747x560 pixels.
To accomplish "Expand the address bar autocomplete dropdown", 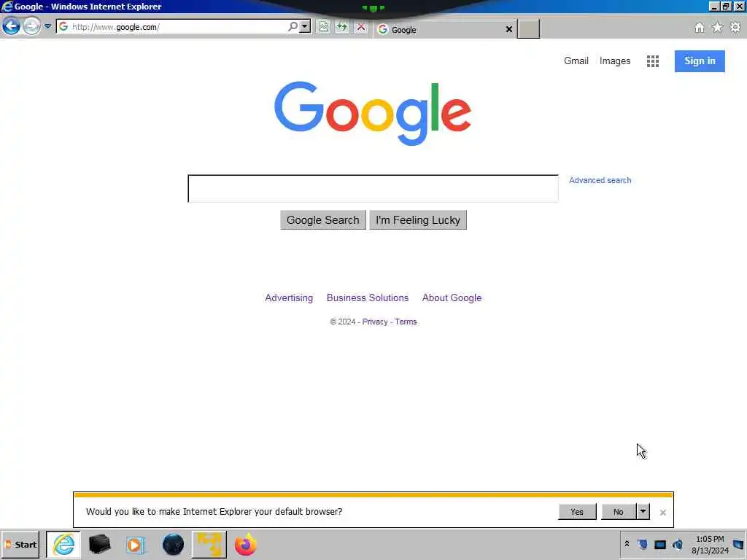I will (305, 27).
